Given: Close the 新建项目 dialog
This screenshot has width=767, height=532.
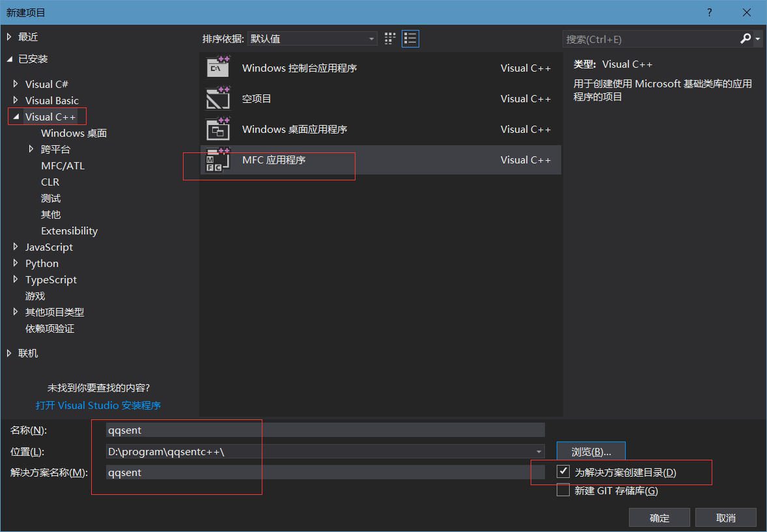Looking at the screenshot, I should point(746,12).
